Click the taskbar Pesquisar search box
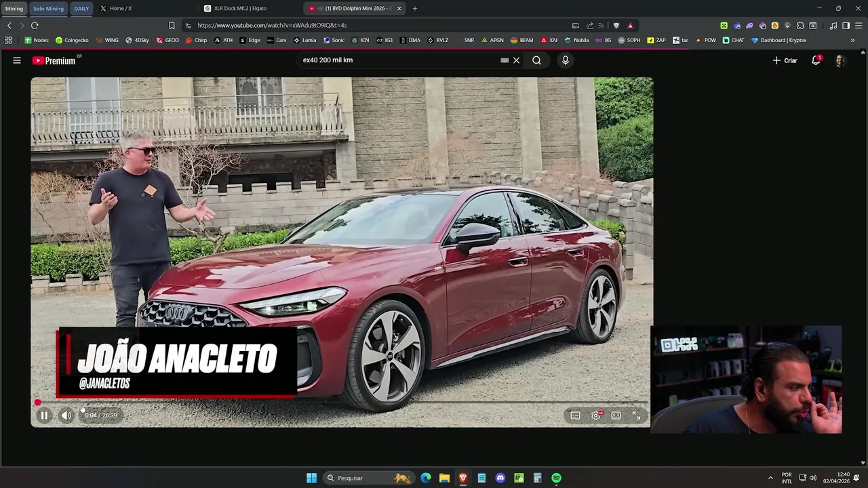This screenshot has height=488, width=868. tap(368, 478)
